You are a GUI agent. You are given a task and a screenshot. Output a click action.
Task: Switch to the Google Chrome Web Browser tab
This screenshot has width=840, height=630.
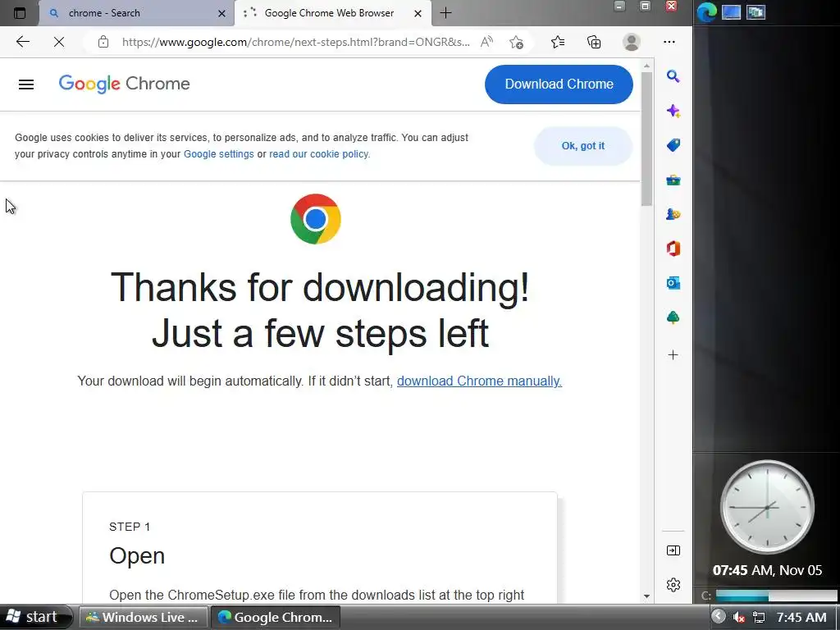[x=333, y=13]
